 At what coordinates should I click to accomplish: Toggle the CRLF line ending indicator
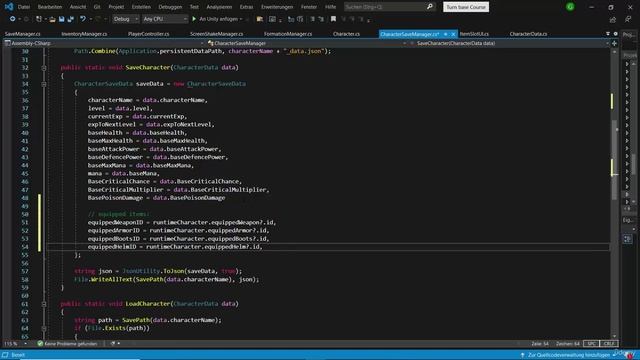pyautogui.click(x=609, y=344)
